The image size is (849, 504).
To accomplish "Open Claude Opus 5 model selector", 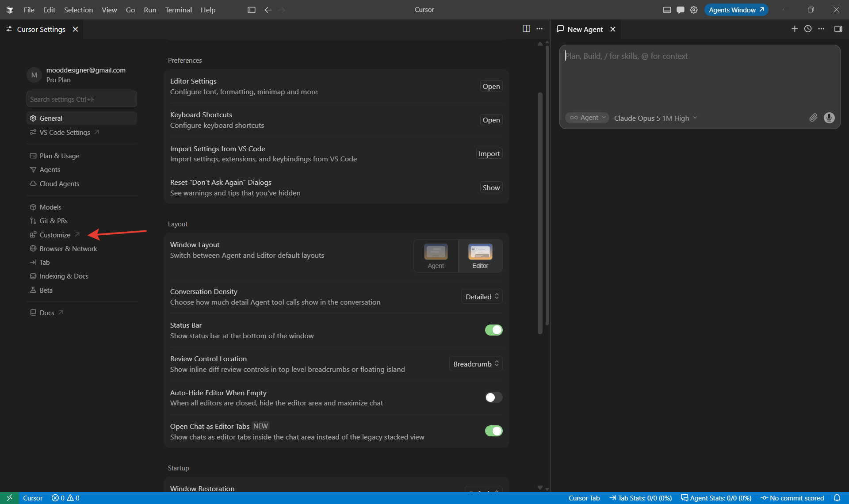I will pos(655,118).
